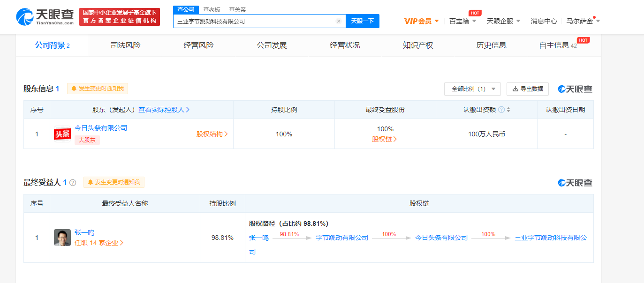The image size is (644, 283).
Task: Expand the VIP会员 dropdown menu
Action: [422, 21]
